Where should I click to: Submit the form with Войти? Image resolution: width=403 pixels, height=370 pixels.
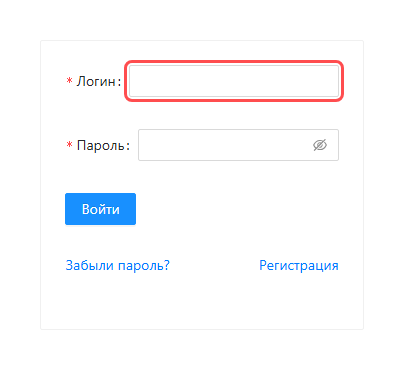coord(100,209)
